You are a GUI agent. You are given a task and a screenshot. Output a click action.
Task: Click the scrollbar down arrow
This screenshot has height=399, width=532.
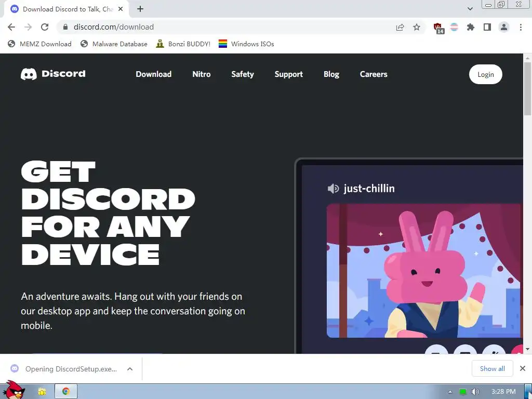tap(528, 349)
